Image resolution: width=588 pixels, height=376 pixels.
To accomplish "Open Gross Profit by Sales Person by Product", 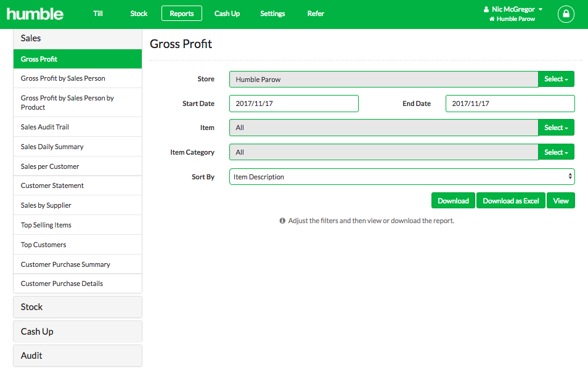I will 78,102.
